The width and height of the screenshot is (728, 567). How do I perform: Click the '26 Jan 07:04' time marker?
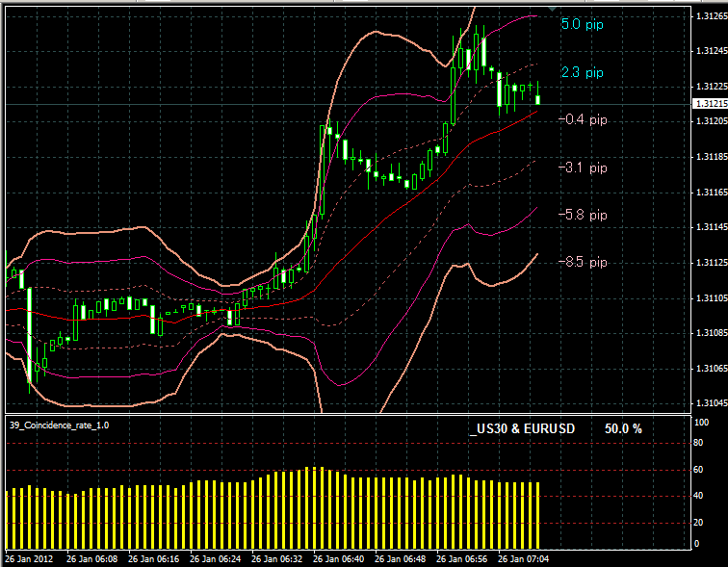point(524,558)
